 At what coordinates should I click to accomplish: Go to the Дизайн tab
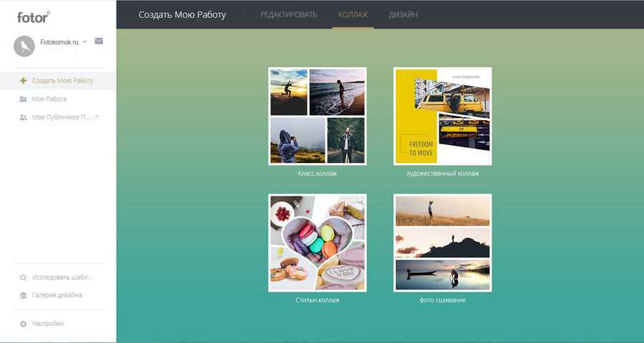click(403, 14)
